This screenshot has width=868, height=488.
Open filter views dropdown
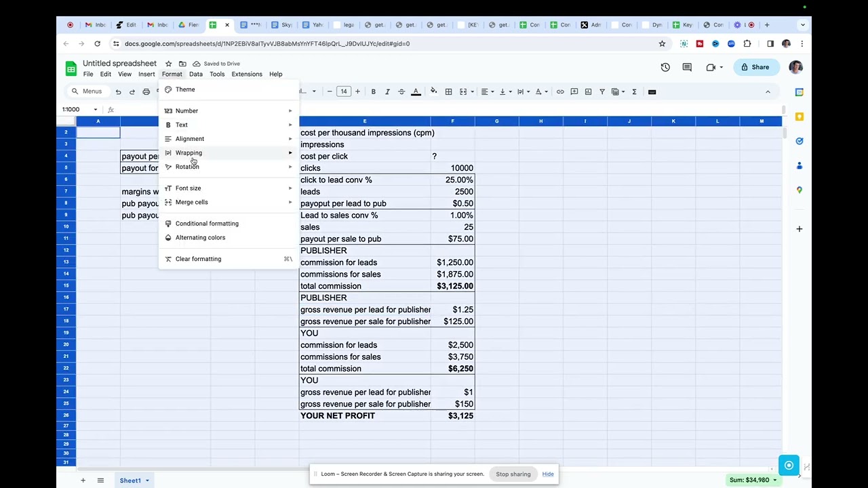pos(618,91)
